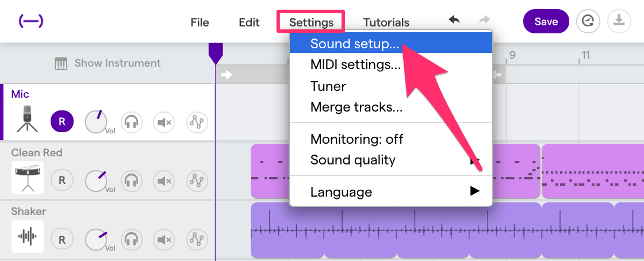Select Sound setup... from Settings menu
644x261 pixels.
[390, 44]
